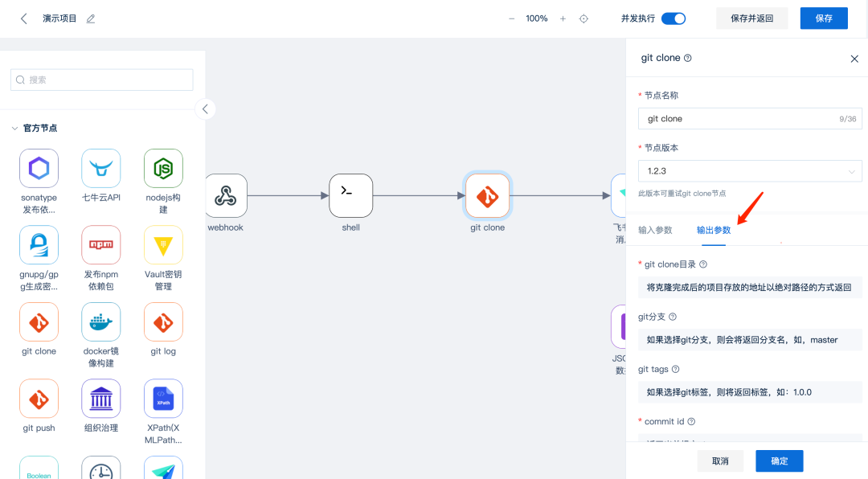This screenshot has width=868, height=479.
Task: Select the clock timer node icon
Action: pos(100,468)
